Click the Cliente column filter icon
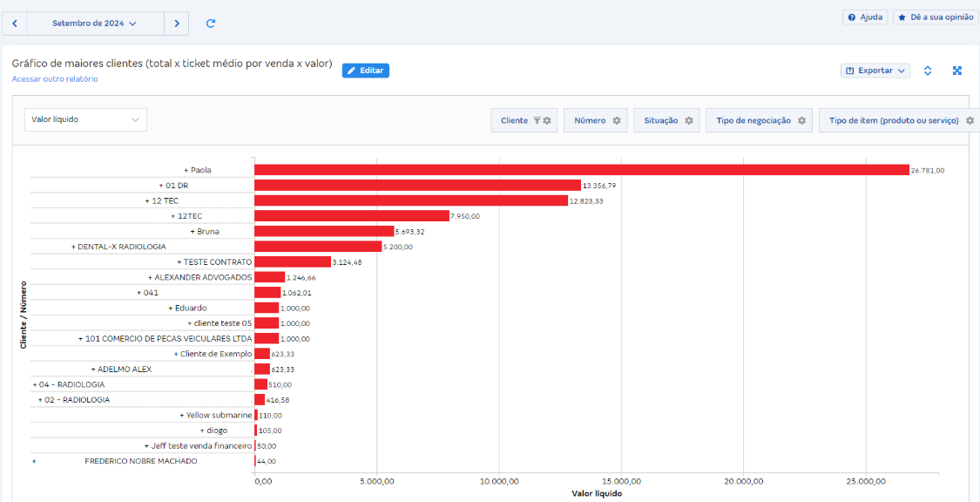 tap(537, 120)
